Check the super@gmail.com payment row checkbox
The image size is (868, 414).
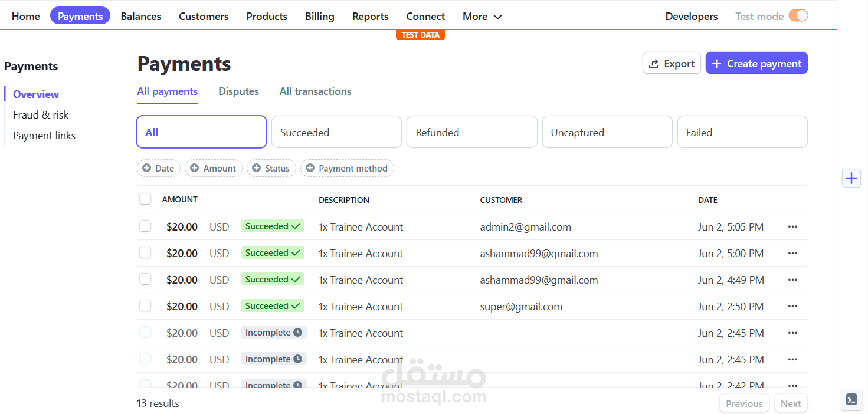tap(145, 306)
